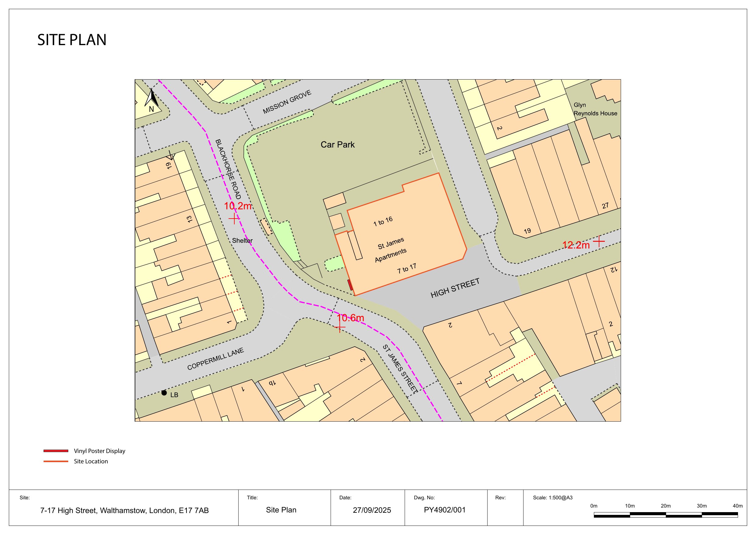
Task: Click the date 27/09/2025 field
Action: tap(372, 510)
